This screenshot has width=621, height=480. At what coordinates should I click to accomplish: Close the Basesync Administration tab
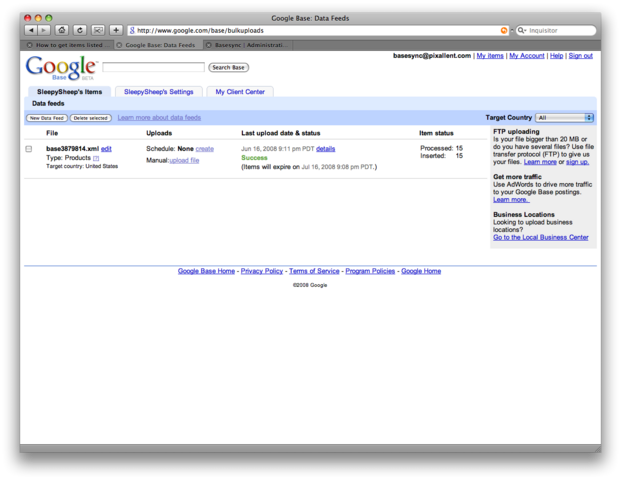click(x=209, y=45)
